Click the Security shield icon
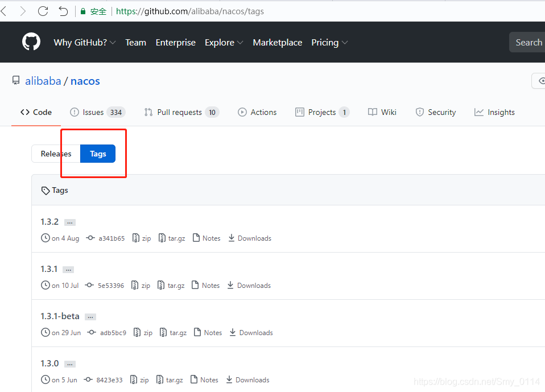 (x=420, y=112)
